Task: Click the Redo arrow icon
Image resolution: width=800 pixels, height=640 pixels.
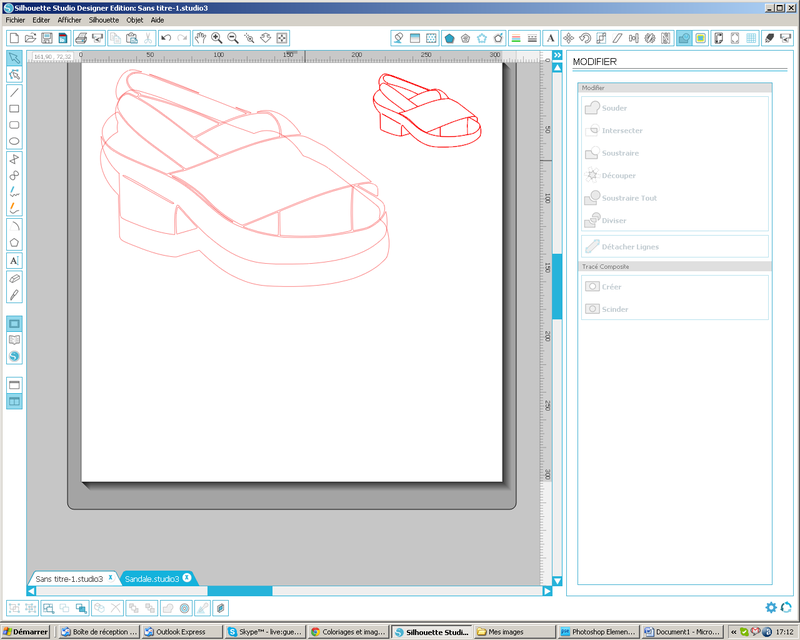Action: (182, 38)
